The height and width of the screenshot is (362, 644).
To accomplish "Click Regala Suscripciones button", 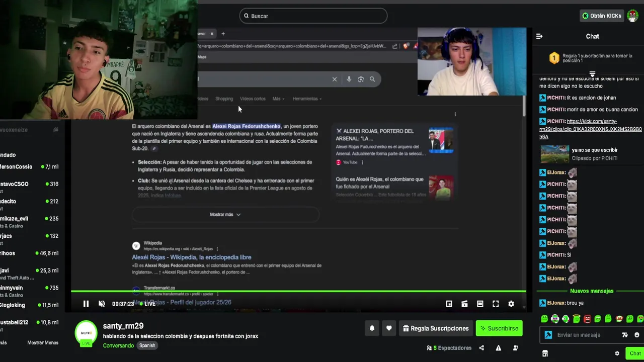I will point(436,328).
